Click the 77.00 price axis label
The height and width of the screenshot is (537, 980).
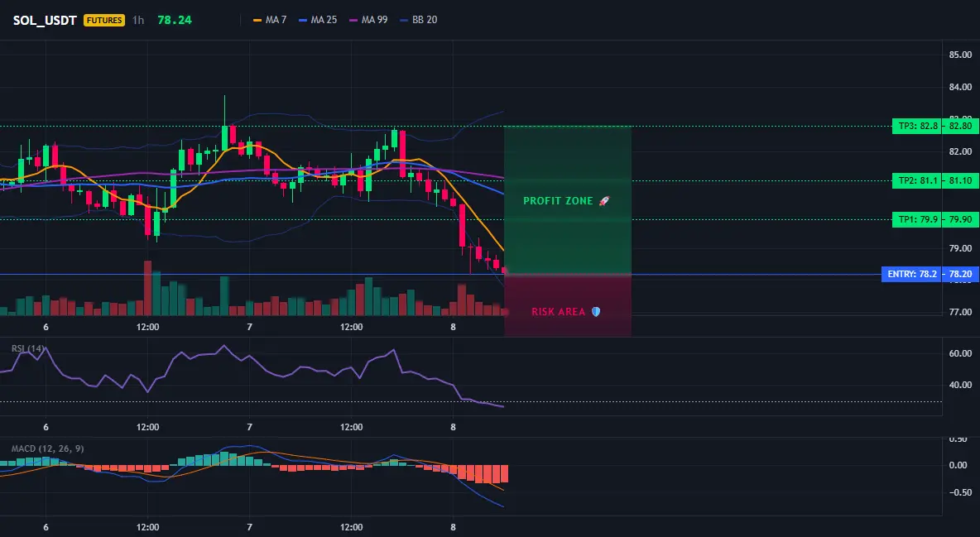(x=961, y=312)
